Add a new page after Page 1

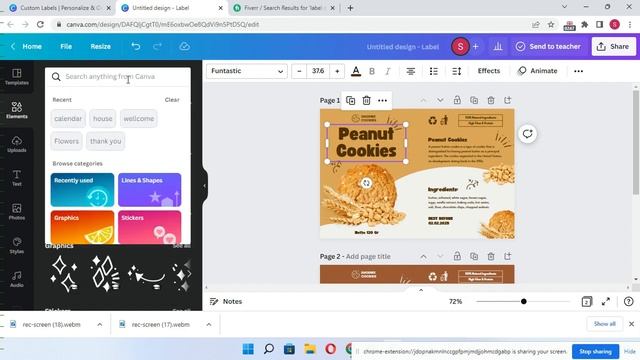(x=507, y=100)
